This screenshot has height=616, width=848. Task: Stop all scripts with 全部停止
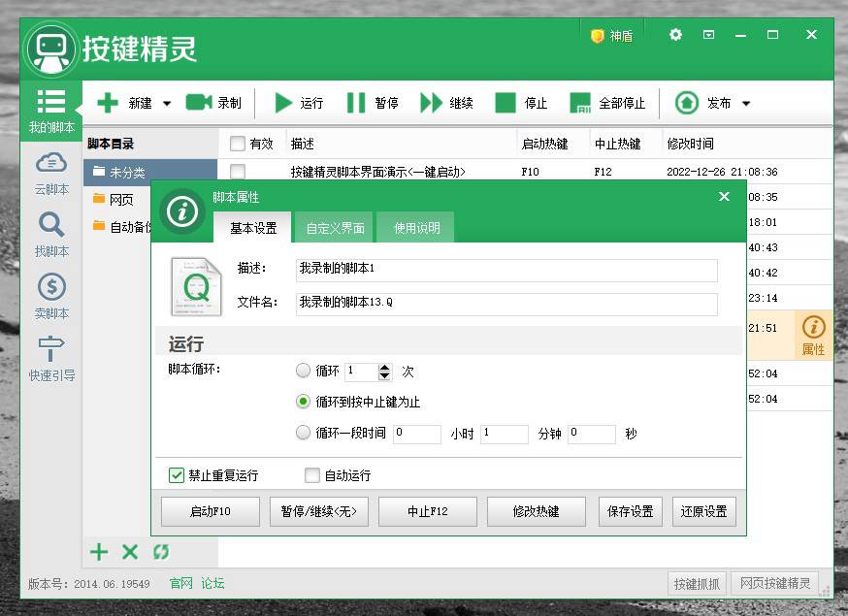[x=608, y=103]
